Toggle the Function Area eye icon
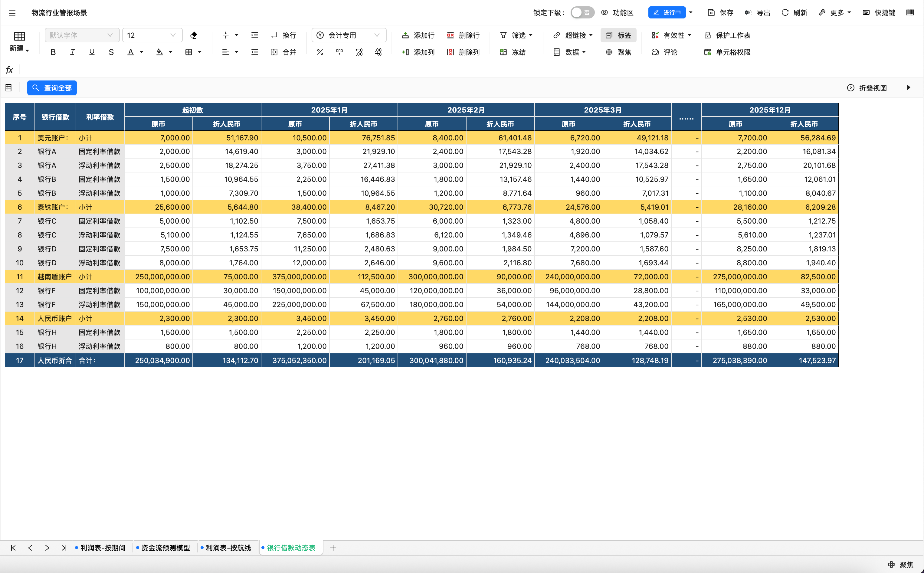This screenshot has width=924, height=573. pyautogui.click(x=605, y=12)
